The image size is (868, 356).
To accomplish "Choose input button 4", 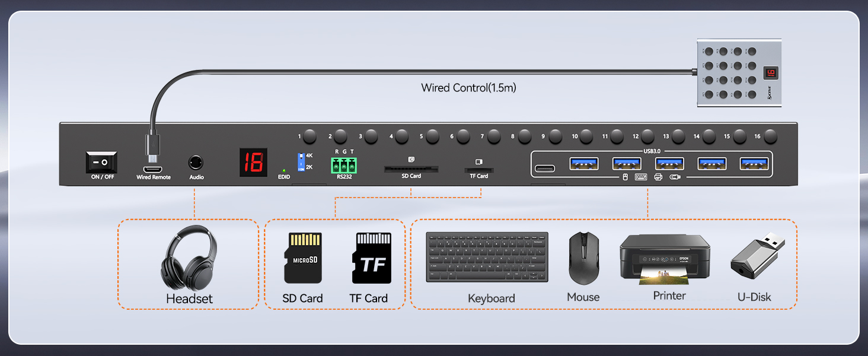I will [x=402, y=136].
